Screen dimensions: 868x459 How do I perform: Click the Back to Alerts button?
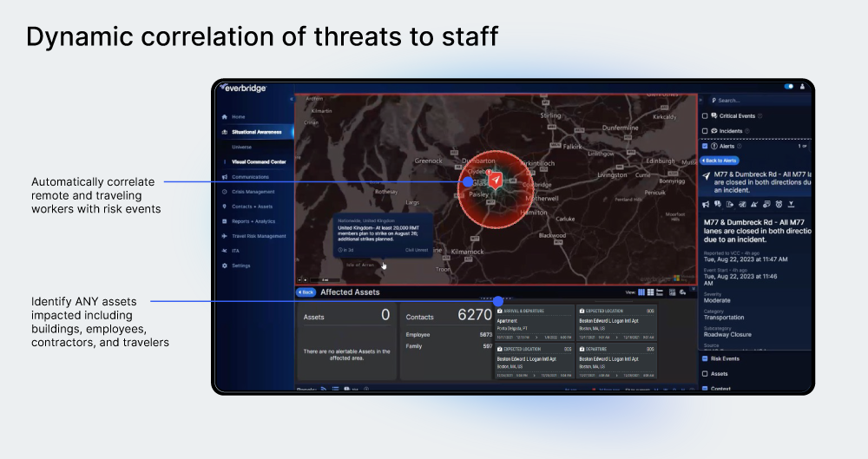coord(720,161)
